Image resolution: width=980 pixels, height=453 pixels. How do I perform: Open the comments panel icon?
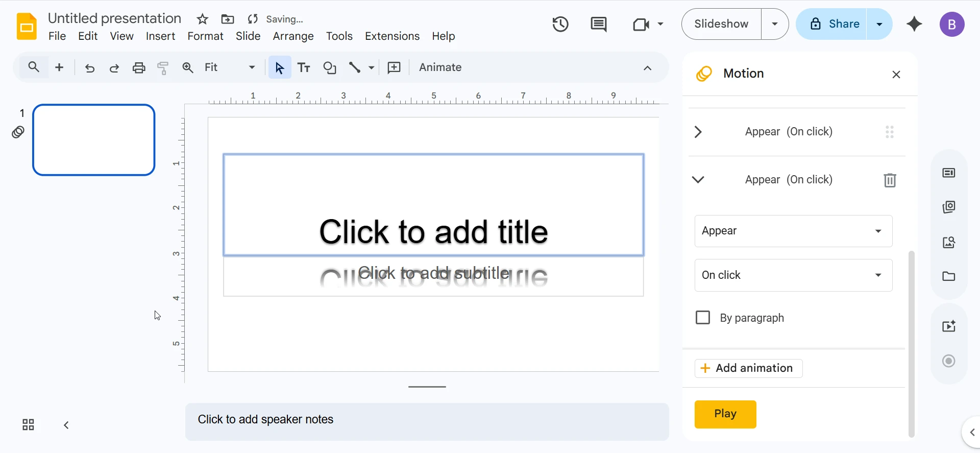(598, 24)
